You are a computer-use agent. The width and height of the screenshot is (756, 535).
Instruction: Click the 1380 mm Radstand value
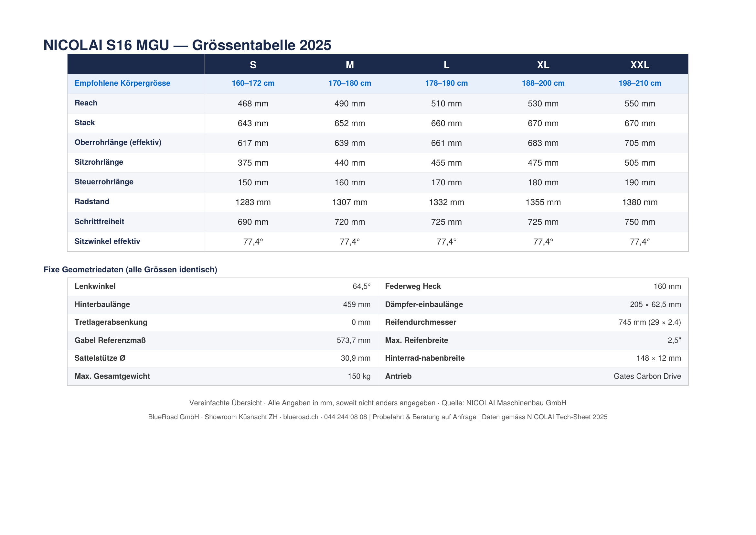(x=639, y=202)
